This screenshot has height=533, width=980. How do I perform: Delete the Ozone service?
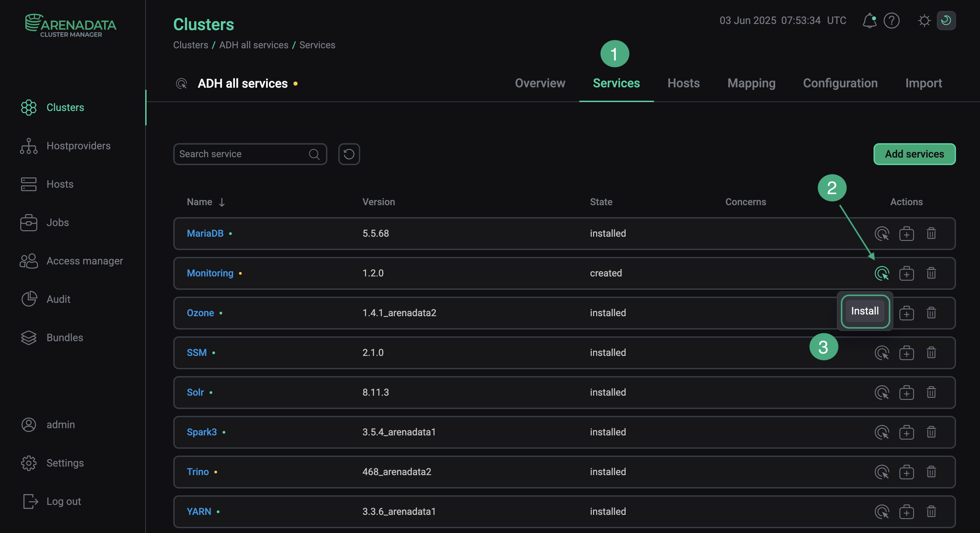tap(931, 313)
